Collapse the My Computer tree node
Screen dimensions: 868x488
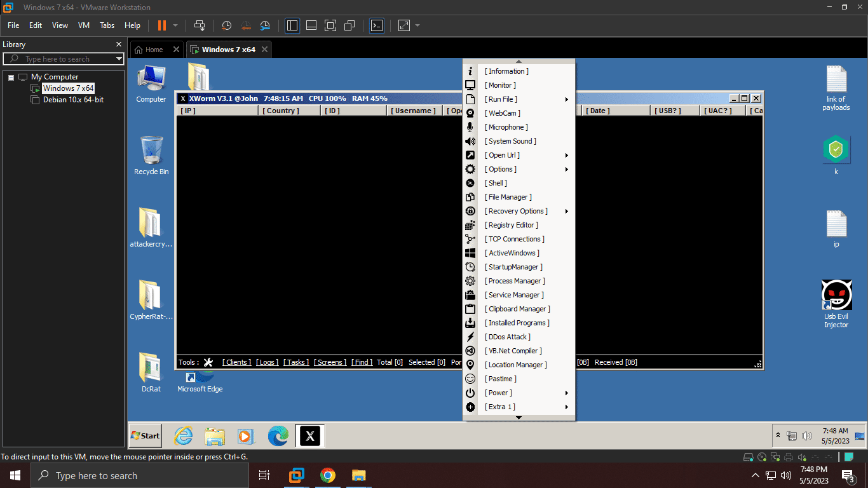11,77
